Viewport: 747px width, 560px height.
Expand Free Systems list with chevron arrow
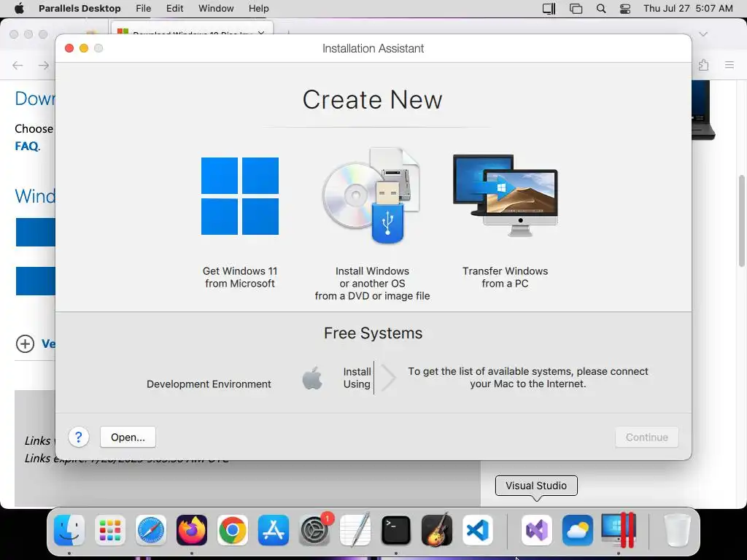coord(388,378)
